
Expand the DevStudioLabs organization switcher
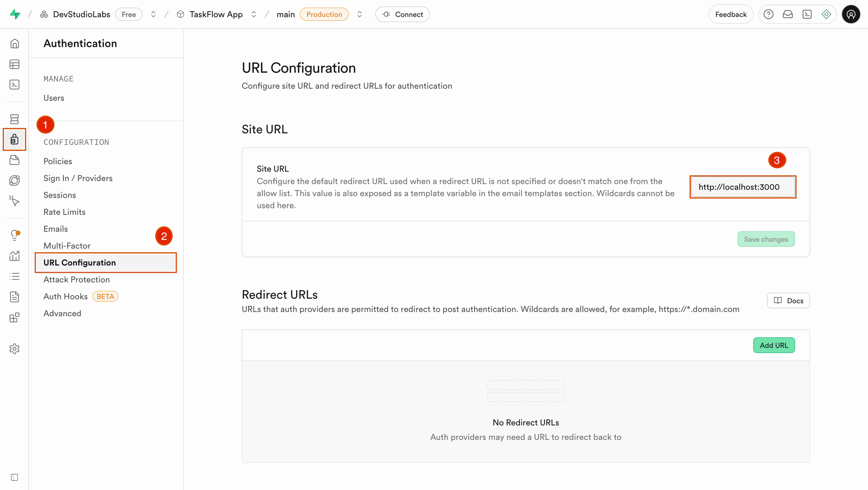tap(153, 14)
